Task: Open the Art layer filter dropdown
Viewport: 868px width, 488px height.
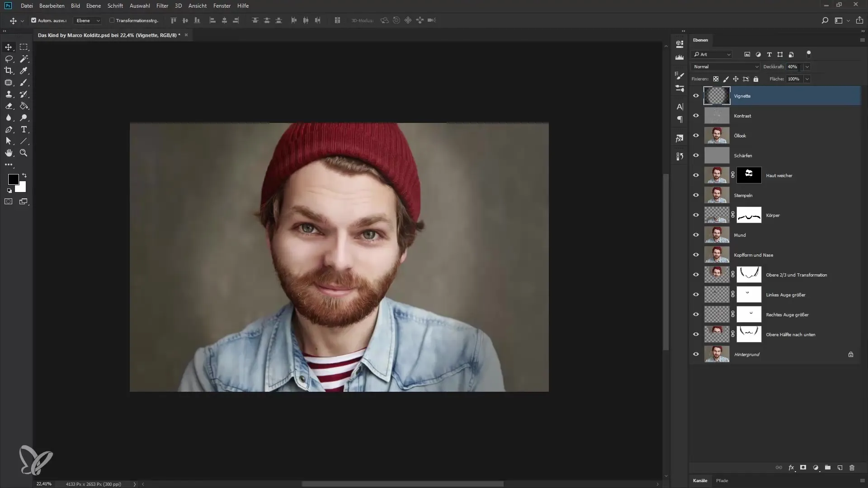Action: [x=712, y=54]
